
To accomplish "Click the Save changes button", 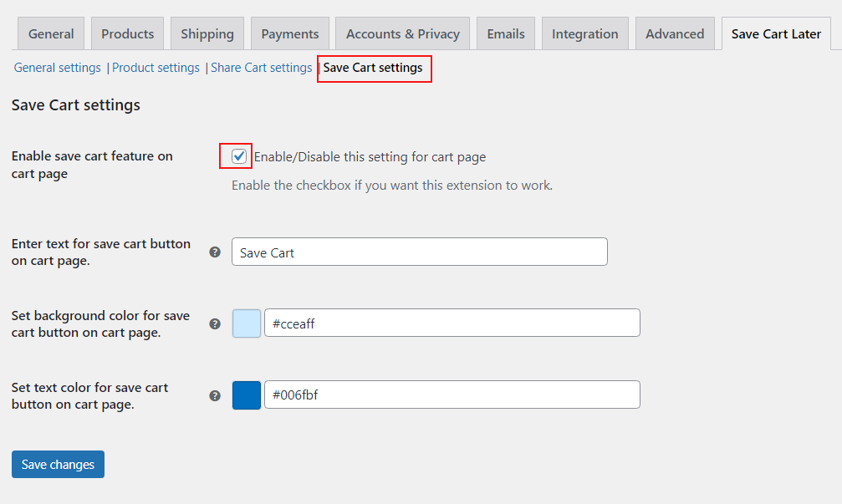I will (x=58, y=464).
